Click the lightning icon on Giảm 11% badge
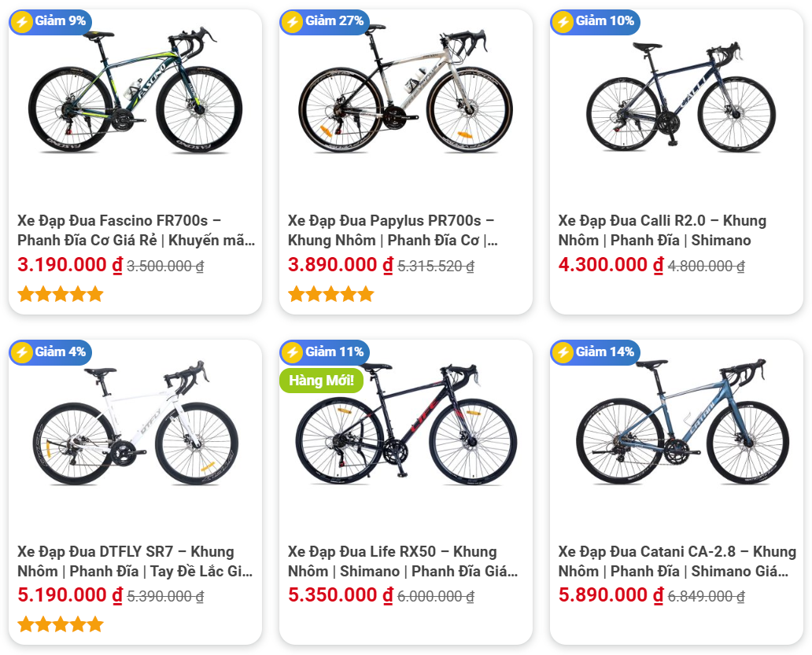812x655 pixels. coord(292,353)
